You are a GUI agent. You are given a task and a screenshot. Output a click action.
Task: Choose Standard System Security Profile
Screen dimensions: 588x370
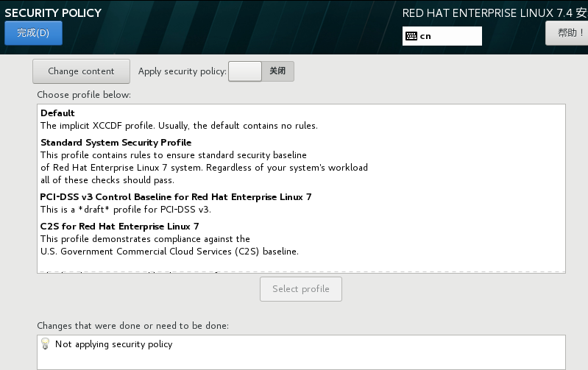pos(116,143)
